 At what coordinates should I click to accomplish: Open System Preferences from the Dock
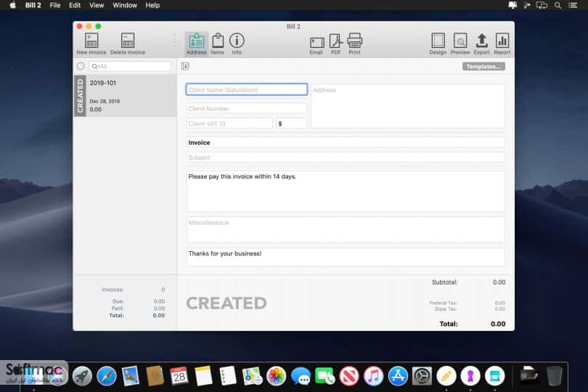422,376
